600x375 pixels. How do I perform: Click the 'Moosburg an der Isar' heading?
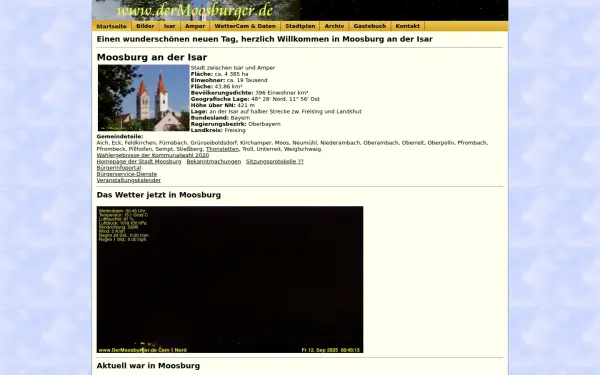click(x=152, y=57)
